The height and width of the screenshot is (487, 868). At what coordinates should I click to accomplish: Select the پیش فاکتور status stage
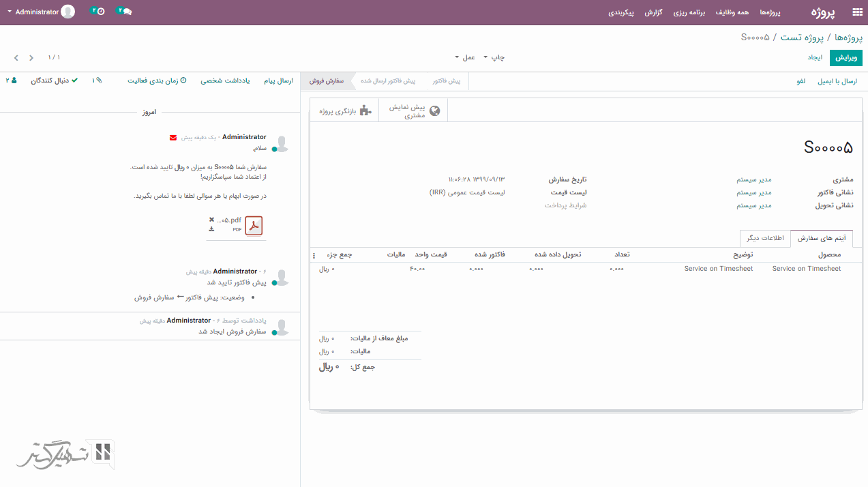point(446,81)
